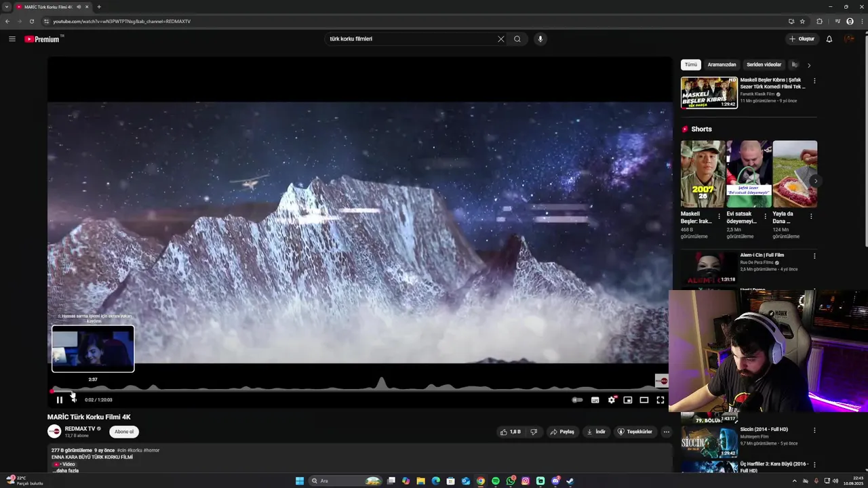The height and width of the screenshot is (488, 868).
Task: Open options for Yayla da Dana short
Action: [x=811, y=216]
